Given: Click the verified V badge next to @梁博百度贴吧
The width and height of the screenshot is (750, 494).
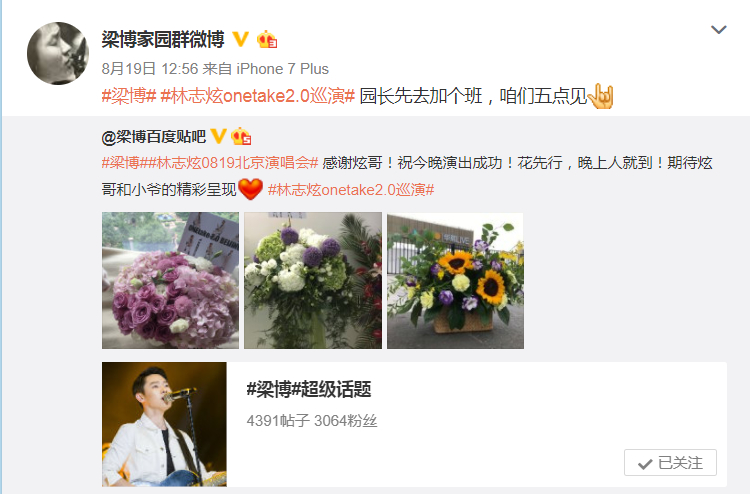Looking at the screenshot, I should click(x=218, y=137).
